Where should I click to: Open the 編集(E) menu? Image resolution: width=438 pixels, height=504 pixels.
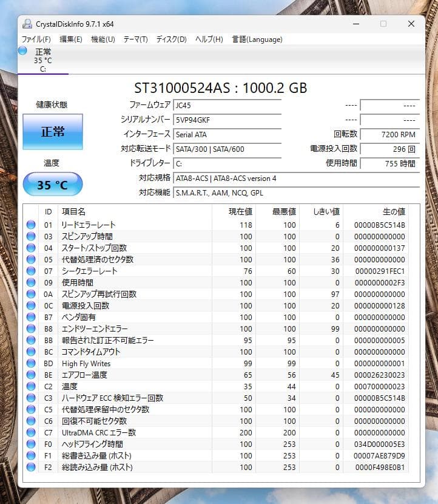tap(70, 39)
